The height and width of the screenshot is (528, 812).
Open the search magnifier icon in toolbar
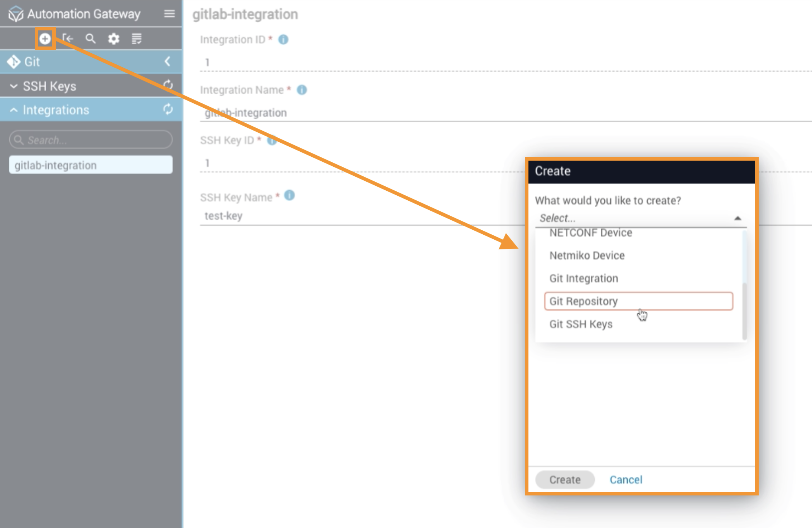91,39
